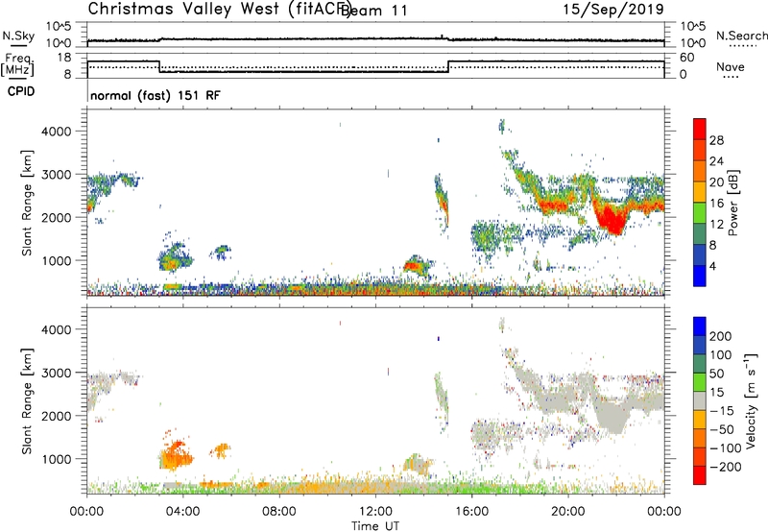Click the '60' Nave axis value
The image size is (768, 532).
click(x=687, y=58)
